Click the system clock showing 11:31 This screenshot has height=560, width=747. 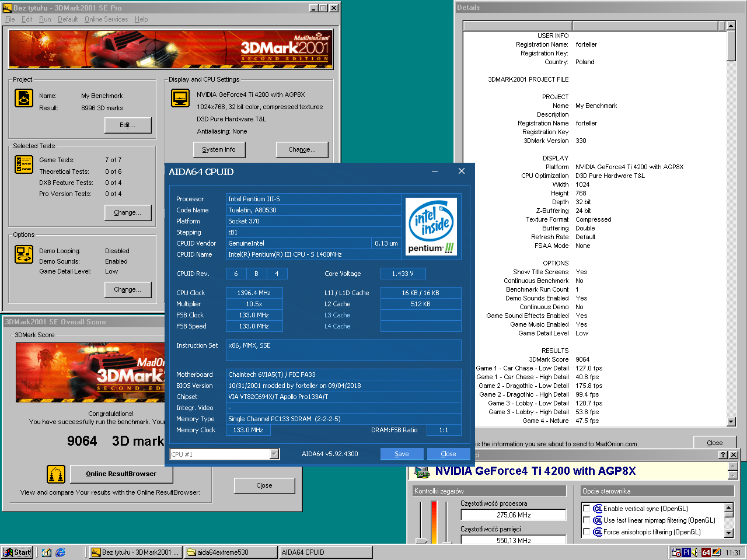pyautogui.click(x=733, y=552)
